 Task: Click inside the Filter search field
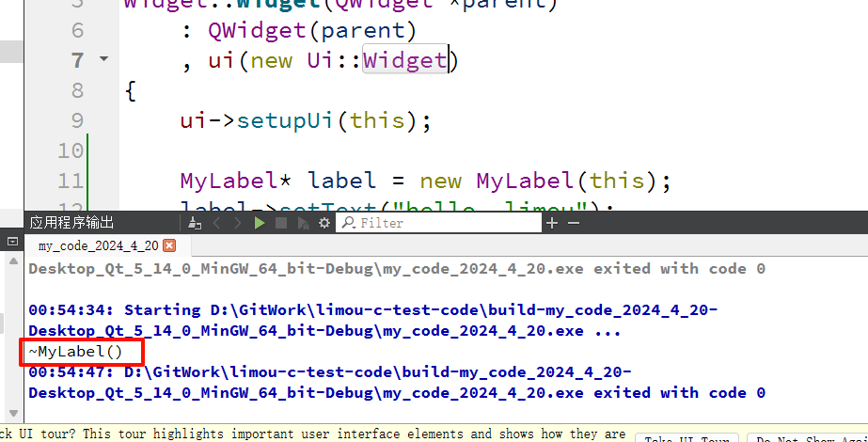click(442, 223)
